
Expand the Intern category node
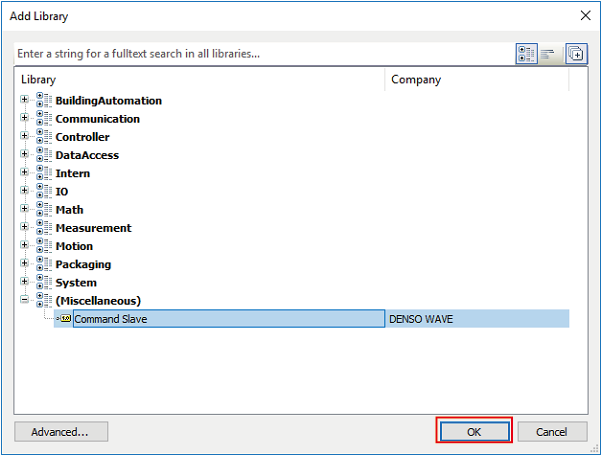click(x=25, y=173)
